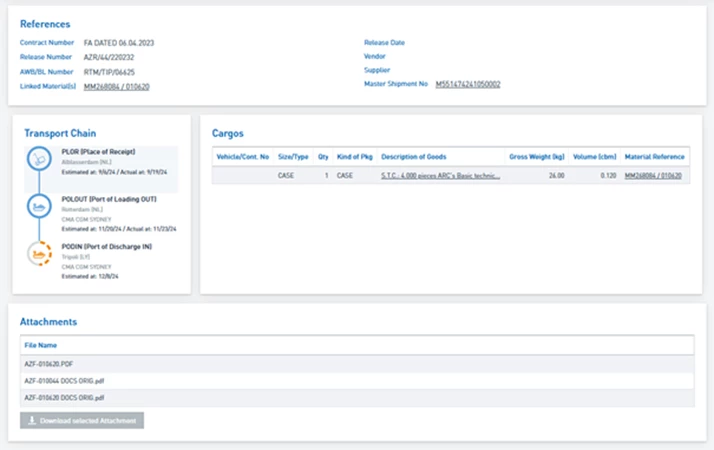Screen dimensions: 714x450
Task: Click the Volume (cbm) column header
Action: tap(596, 157)
